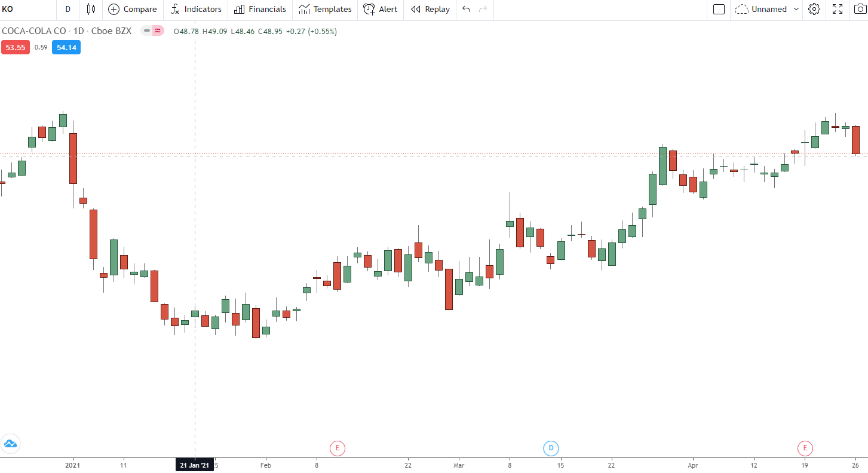Viewport: 868px width, 473px height.
Task: Undo the last chart action
Action: coord(467,9)
